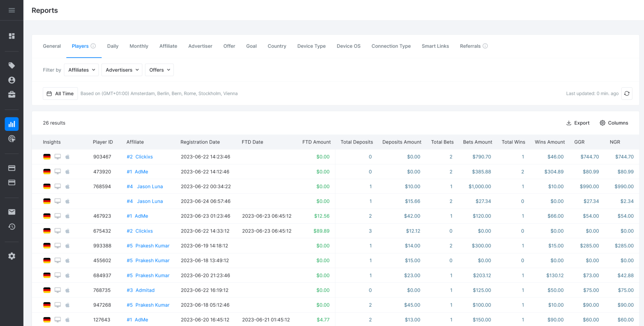Switch to the Country tab
644x326 pixels.
(x=277, y=46)
